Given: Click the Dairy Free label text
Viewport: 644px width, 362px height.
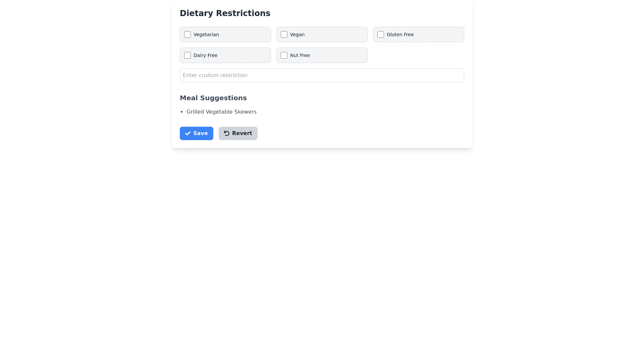Looking at the screenshot, I should click(x=205, y=55).
